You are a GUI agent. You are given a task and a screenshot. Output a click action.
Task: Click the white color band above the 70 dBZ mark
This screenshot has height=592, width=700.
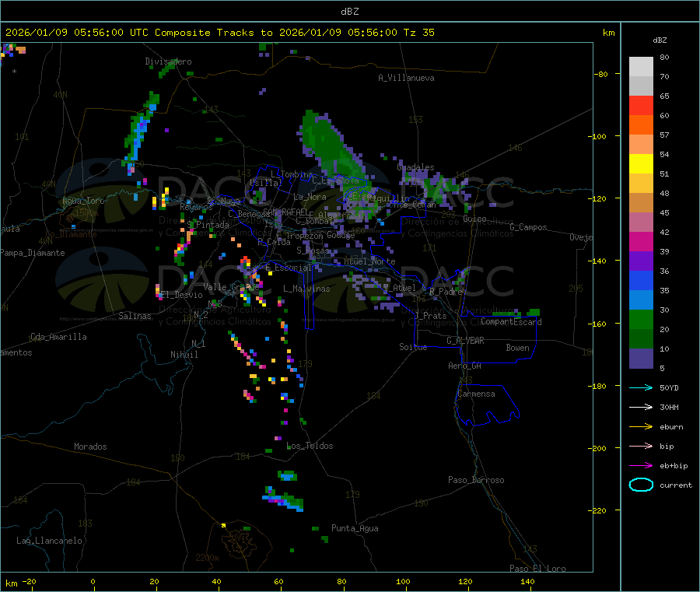coord(641,67)
